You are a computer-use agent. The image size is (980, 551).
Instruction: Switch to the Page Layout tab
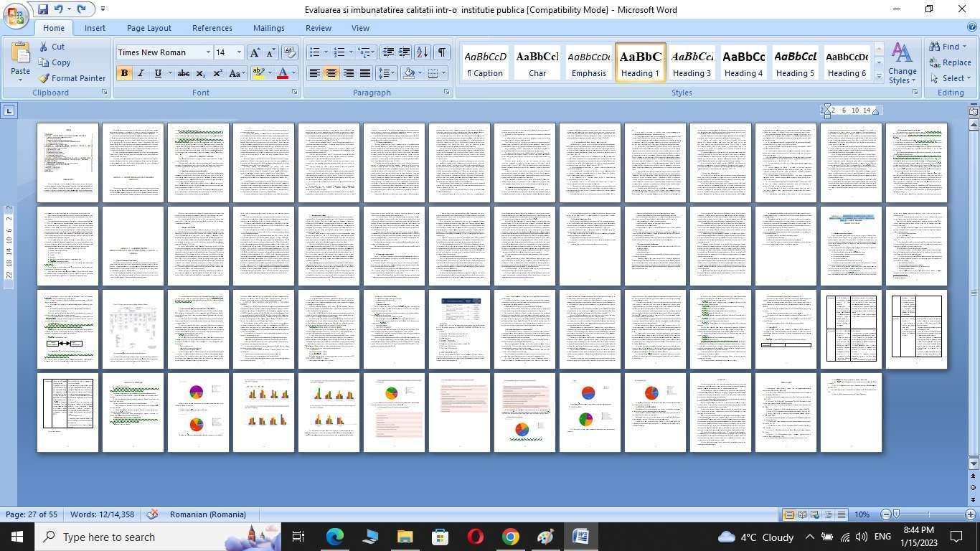pos(149,28)
